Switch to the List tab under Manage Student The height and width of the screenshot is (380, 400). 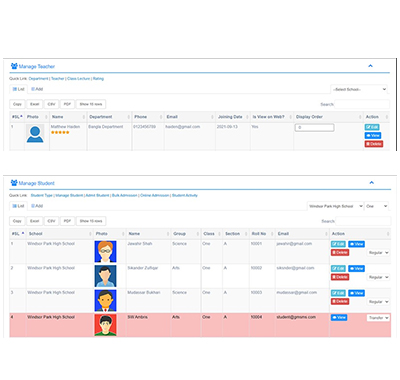coord(18,206)
